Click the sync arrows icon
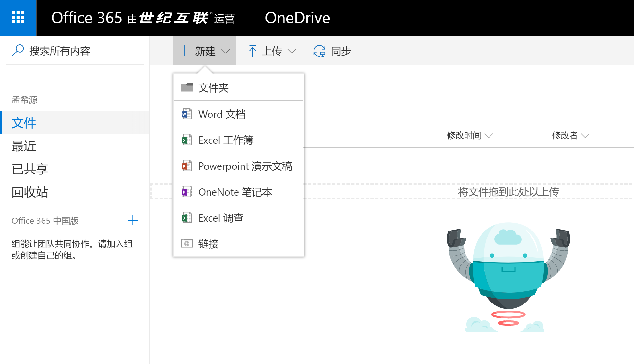 point(319,51)
